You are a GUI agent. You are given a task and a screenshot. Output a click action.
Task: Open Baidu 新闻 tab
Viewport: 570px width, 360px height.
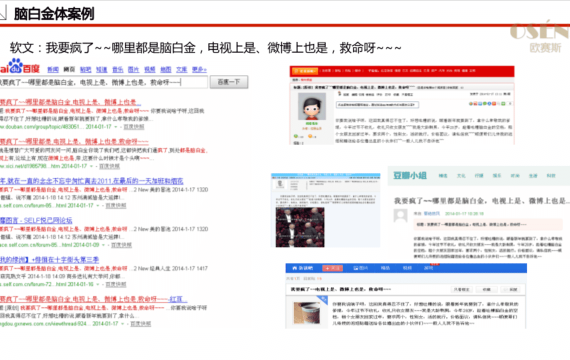tap(53, 69)
